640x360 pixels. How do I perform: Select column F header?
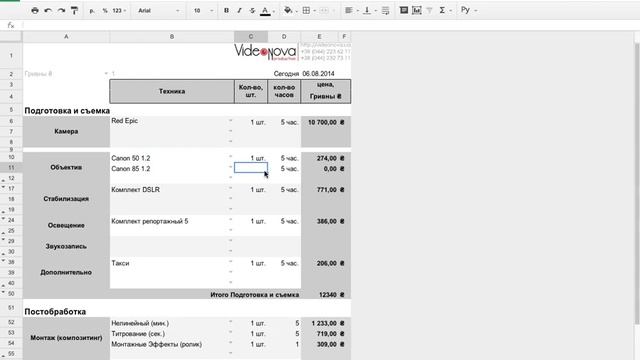point(344,37)
